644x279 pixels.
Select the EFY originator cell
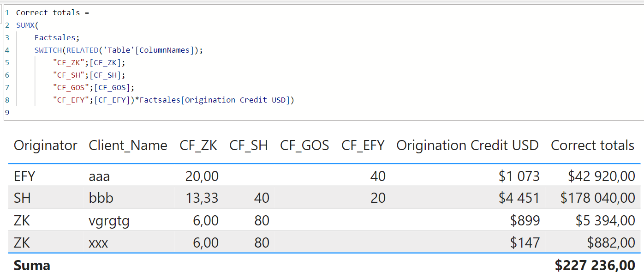tap(24, 176)
